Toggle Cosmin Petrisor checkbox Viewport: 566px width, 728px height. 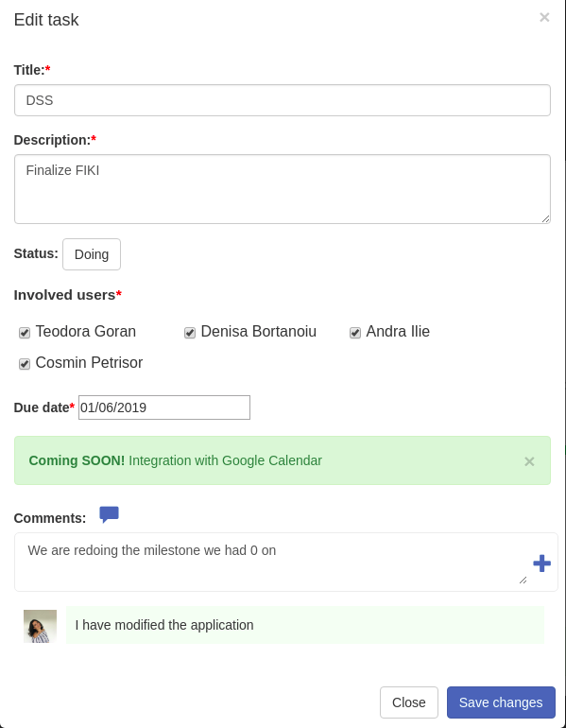coord(25,364)
